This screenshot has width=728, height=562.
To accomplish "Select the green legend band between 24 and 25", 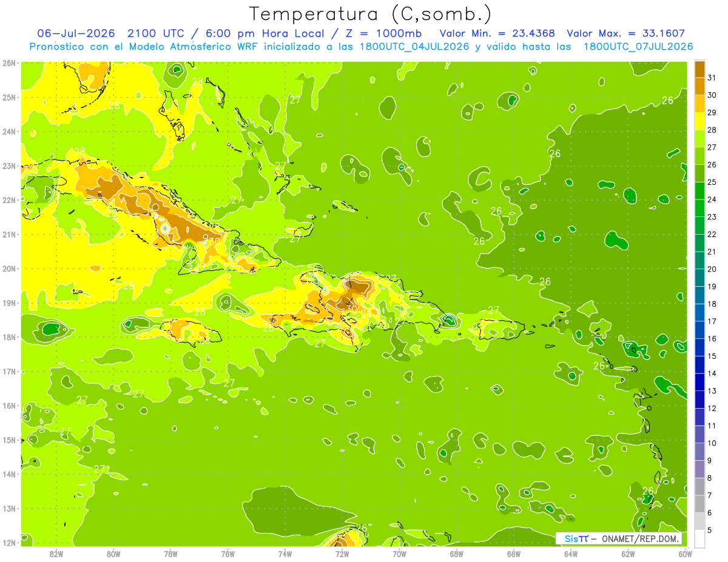I will [x=699, y=190].
